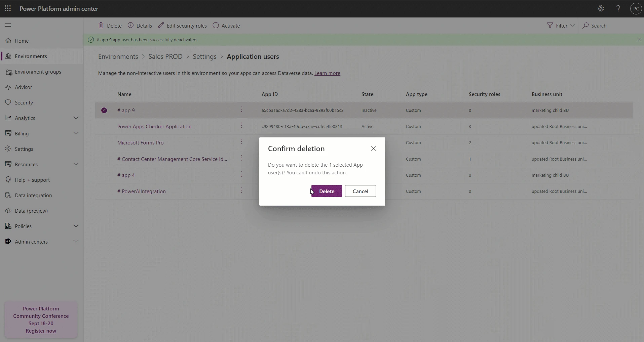This screenshot has height=342, width=644.
Task: Confirm with the purple Delete button
Action: [327, 191]
